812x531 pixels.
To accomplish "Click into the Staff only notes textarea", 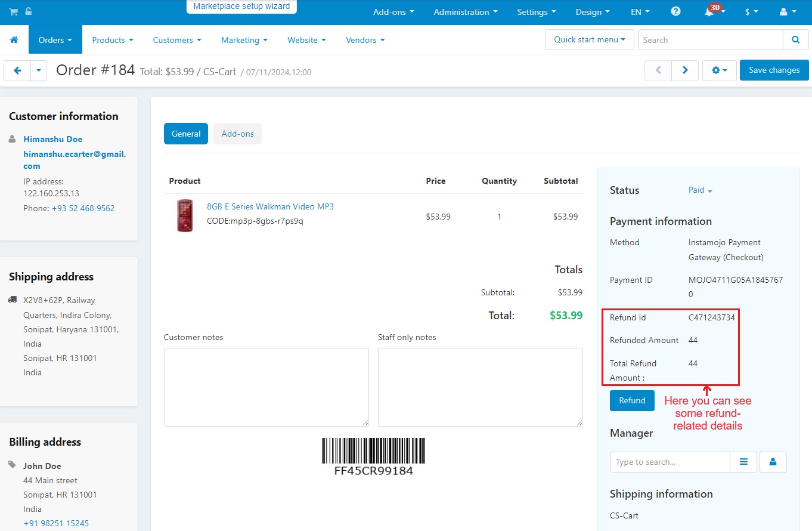I will coord(481,387).
